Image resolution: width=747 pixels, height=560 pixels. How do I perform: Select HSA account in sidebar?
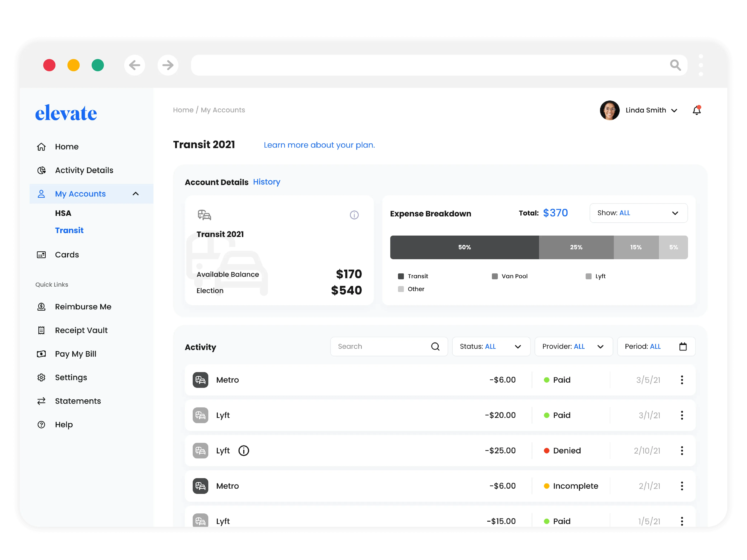[63, 213]
